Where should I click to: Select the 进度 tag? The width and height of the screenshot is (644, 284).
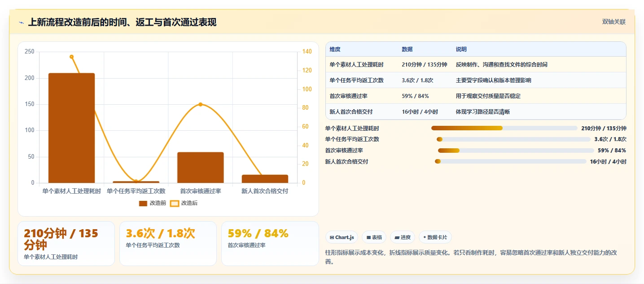click(x=403, y=237)
